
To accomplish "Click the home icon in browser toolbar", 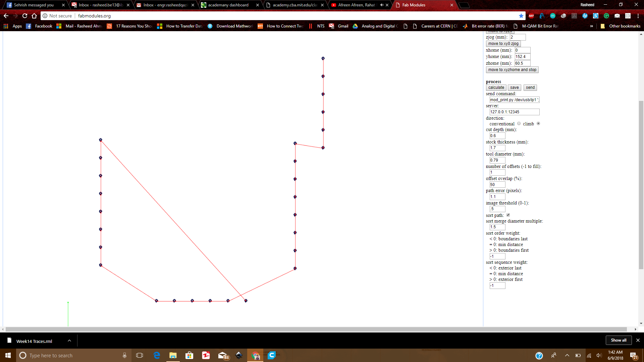I will 34,16.
